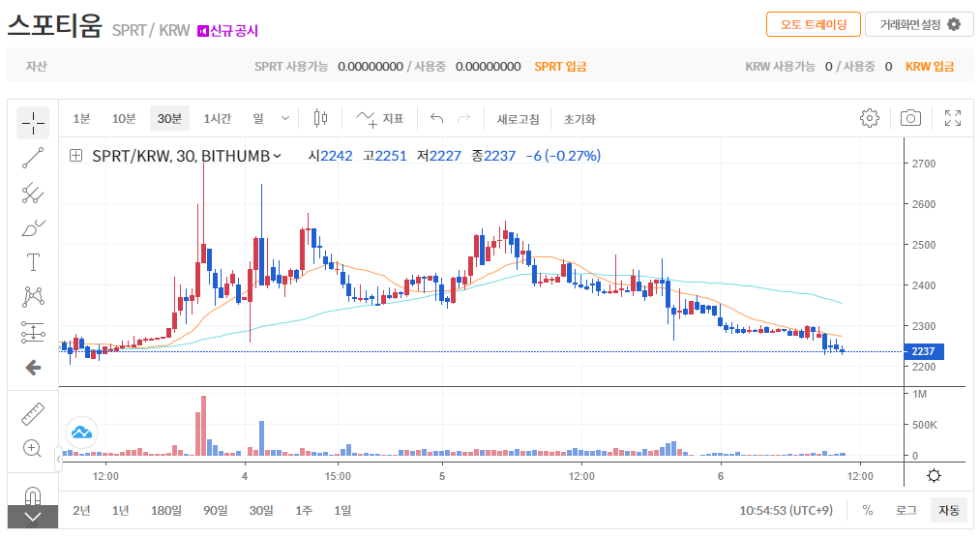Activate the ruler measure tool
This screenshot has width=980, height=538.
tap(33, 413)
